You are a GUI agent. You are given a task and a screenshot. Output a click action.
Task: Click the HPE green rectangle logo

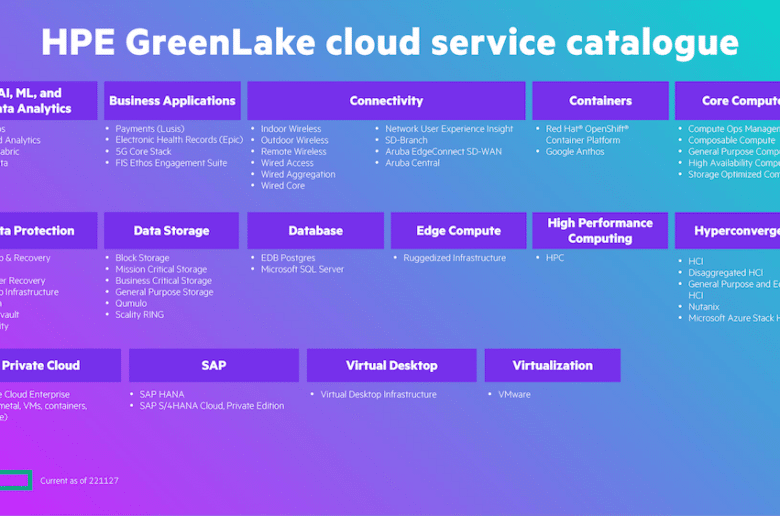(16, 480)
